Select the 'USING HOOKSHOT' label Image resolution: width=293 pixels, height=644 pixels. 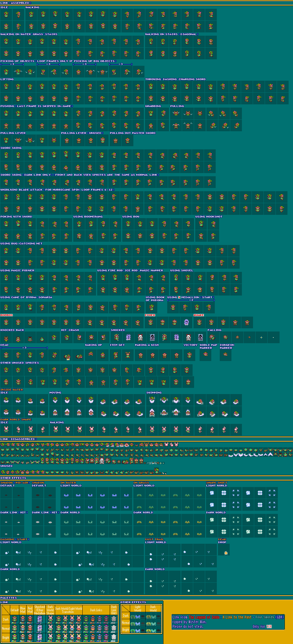(x=209, y=217)
